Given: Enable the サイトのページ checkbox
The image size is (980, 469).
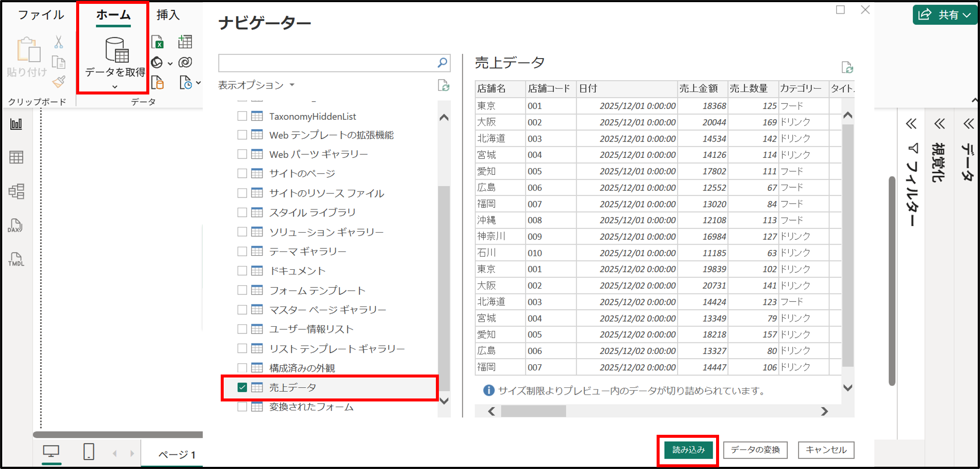Looking at the screenshot, I should 242,174.
